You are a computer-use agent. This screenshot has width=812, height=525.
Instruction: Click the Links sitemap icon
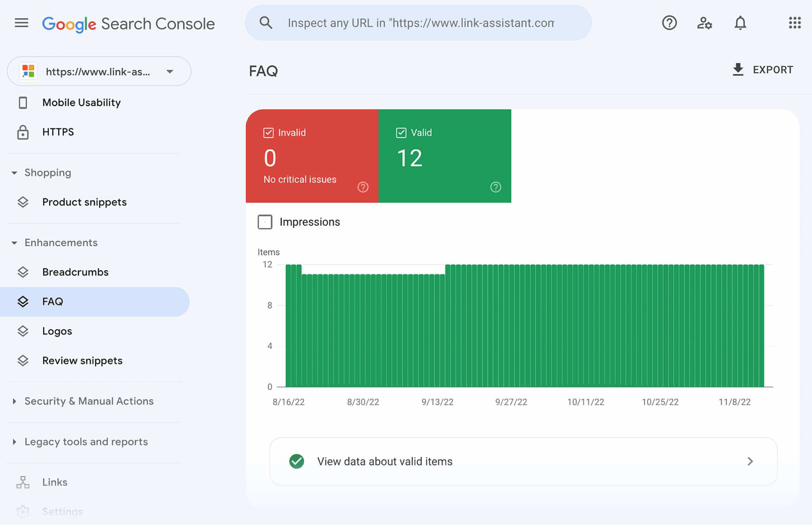point(23,482)
